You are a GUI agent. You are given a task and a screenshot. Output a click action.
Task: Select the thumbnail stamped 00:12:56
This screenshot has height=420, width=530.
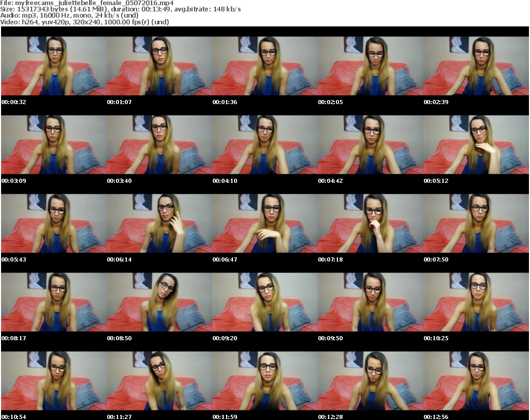pyautogui.click(x=476, y=381)
